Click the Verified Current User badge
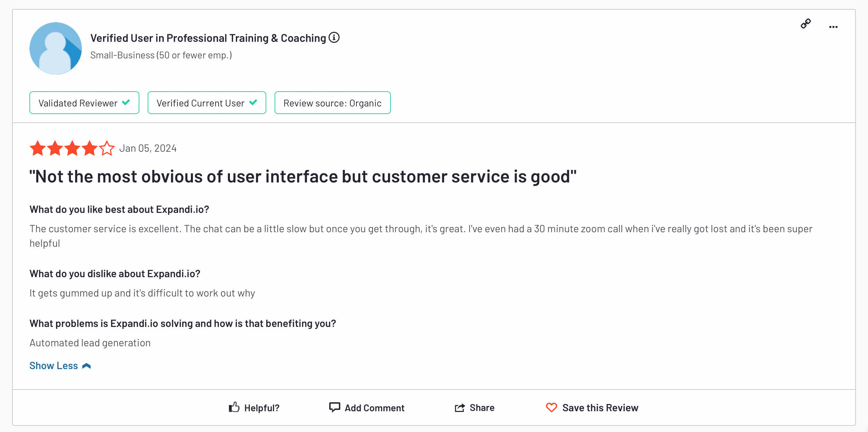This screenshot has width=868, height=432. click(207, 103)
